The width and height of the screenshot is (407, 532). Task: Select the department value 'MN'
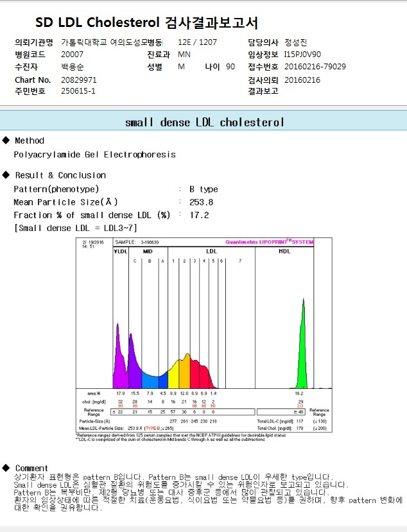[x=184, y=55]
